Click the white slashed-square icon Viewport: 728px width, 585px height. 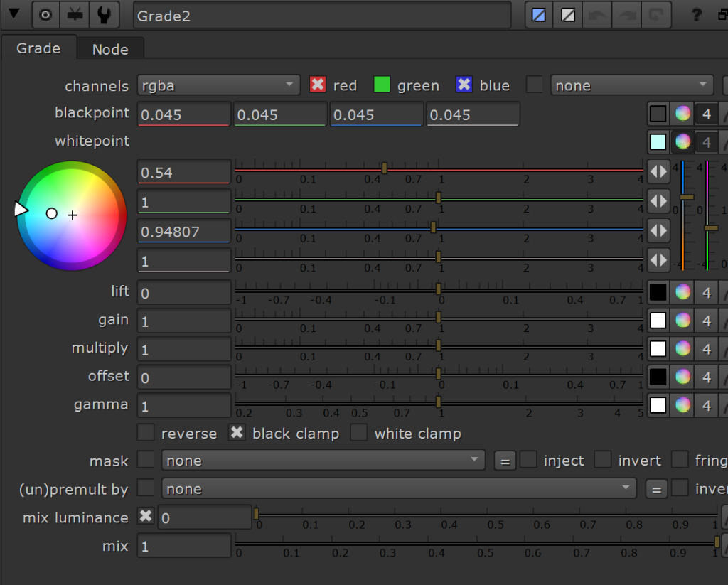point(568,16)
